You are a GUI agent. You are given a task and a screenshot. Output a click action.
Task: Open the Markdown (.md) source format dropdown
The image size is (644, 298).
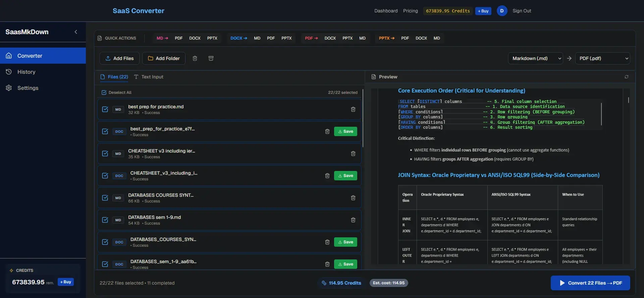535,58
